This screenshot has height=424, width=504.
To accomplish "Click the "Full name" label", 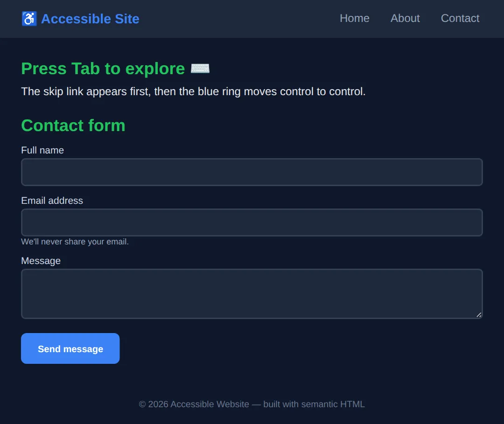I will tap(42, 150).
